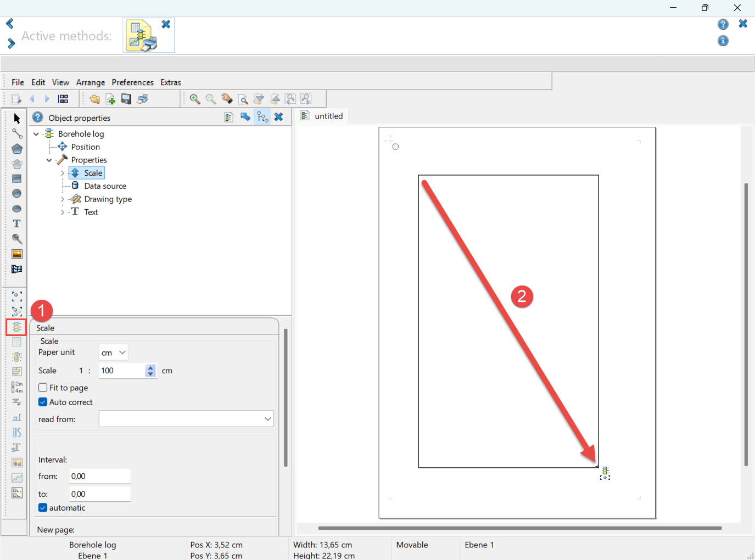755x560 pixels.
Task: Enable the Fit to page checkbox
Action: pyautogui.click(x=43, y=388)
